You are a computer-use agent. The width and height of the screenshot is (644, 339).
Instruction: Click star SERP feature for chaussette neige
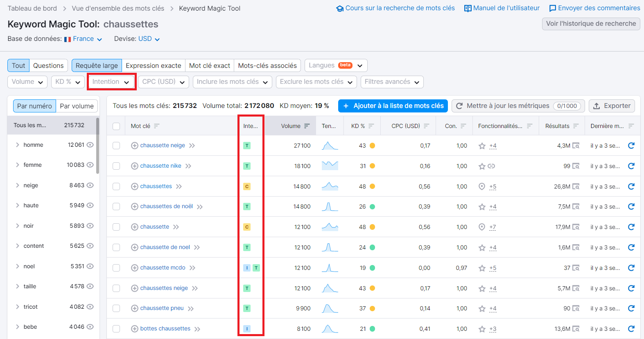482,146
